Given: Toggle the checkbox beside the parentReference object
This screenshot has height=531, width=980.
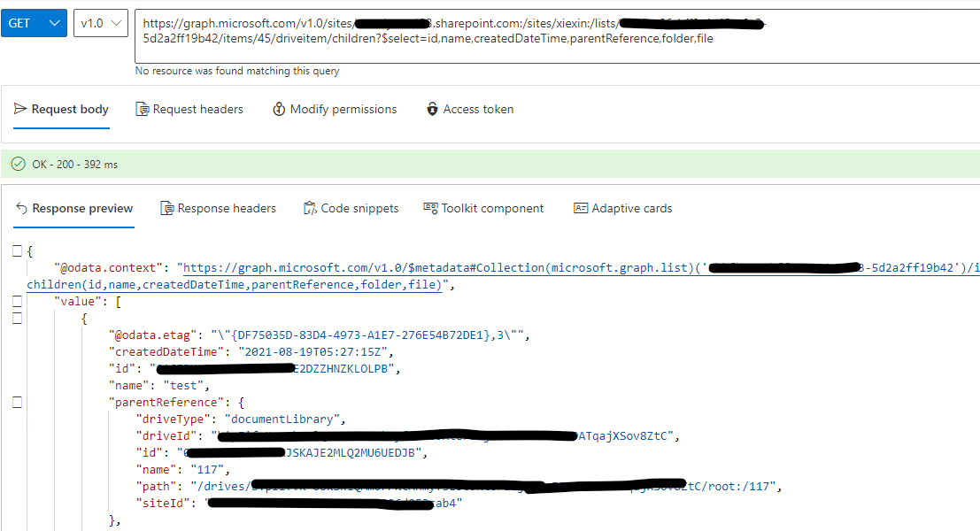Looking at the screenshot, I should [x=16, y=402].
